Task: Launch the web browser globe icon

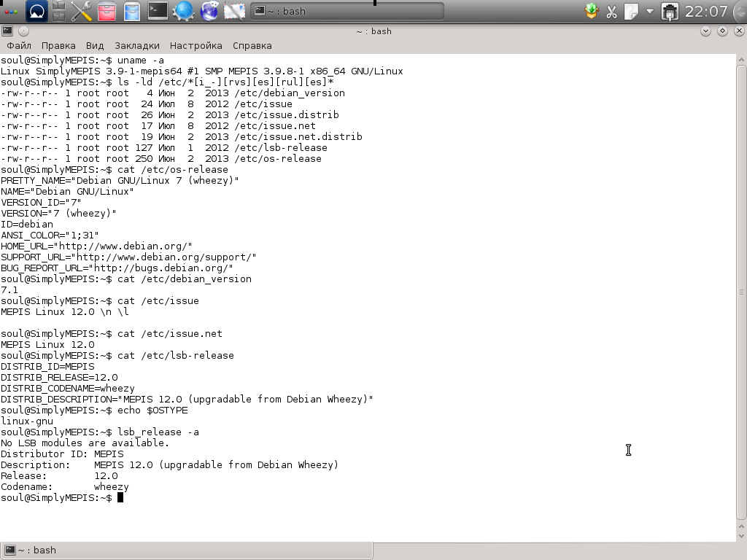Action: 209,11
